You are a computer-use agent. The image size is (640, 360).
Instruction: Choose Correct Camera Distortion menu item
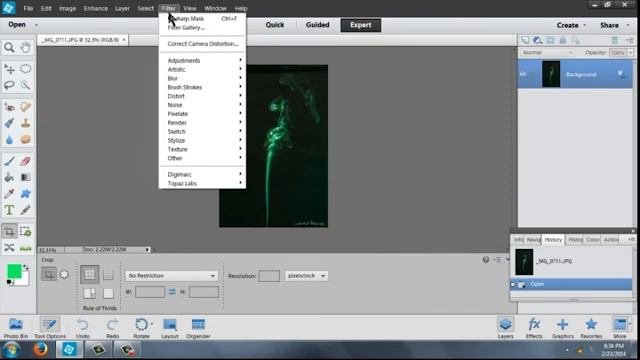[203, 44]
